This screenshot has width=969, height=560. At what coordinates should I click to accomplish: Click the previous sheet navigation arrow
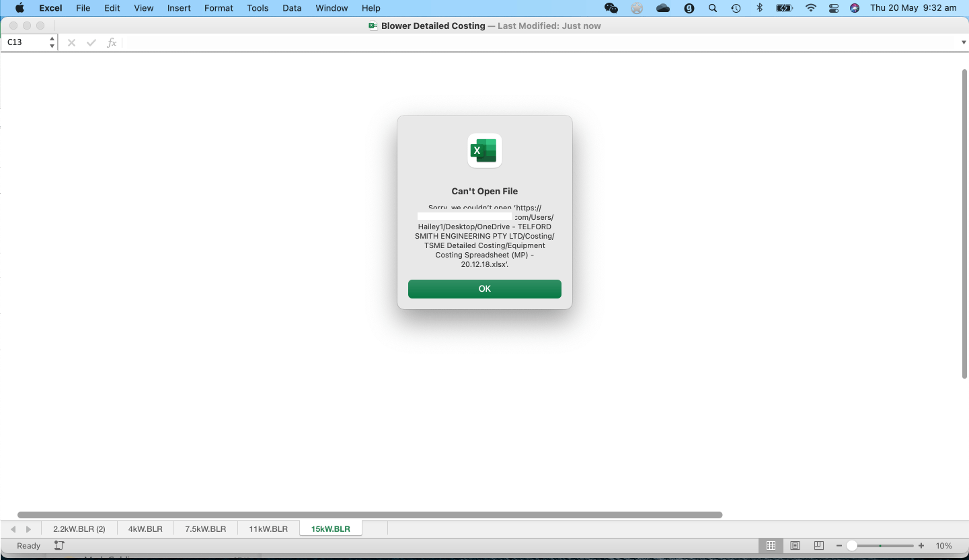[x=13, y=529]
